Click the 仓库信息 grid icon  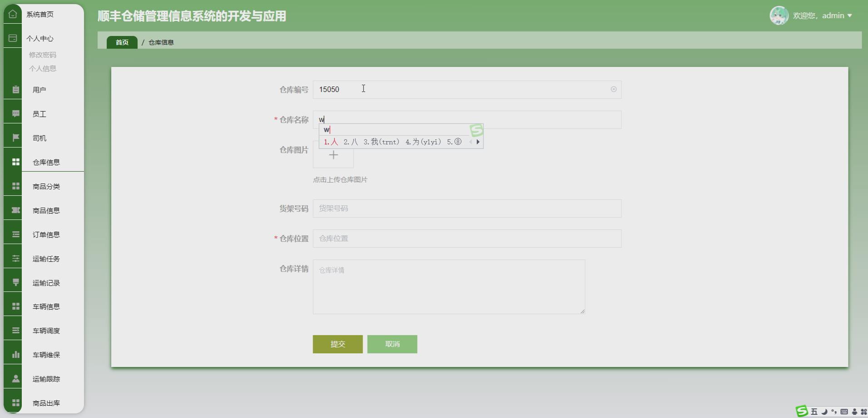tap(15, 161)
